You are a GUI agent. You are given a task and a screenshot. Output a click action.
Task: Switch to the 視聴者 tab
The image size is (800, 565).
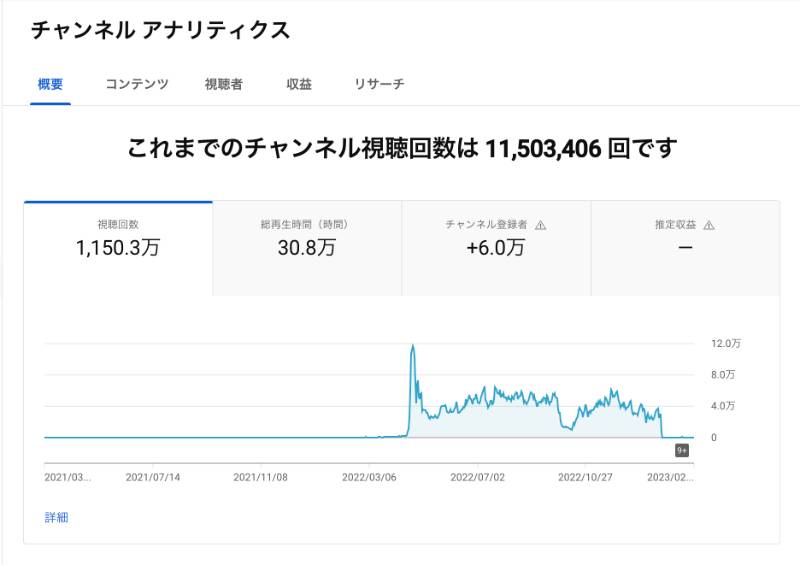223,84
